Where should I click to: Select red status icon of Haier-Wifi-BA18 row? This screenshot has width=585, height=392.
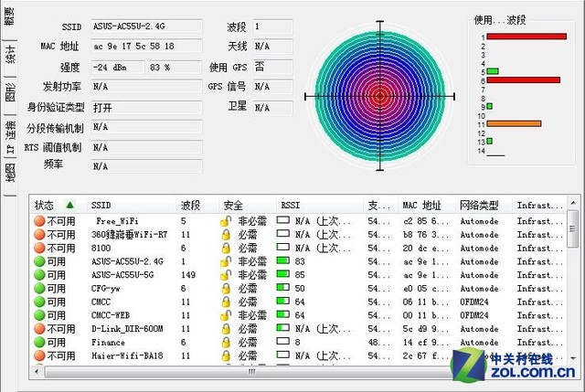pyautogui.click(x=39, y=355)
